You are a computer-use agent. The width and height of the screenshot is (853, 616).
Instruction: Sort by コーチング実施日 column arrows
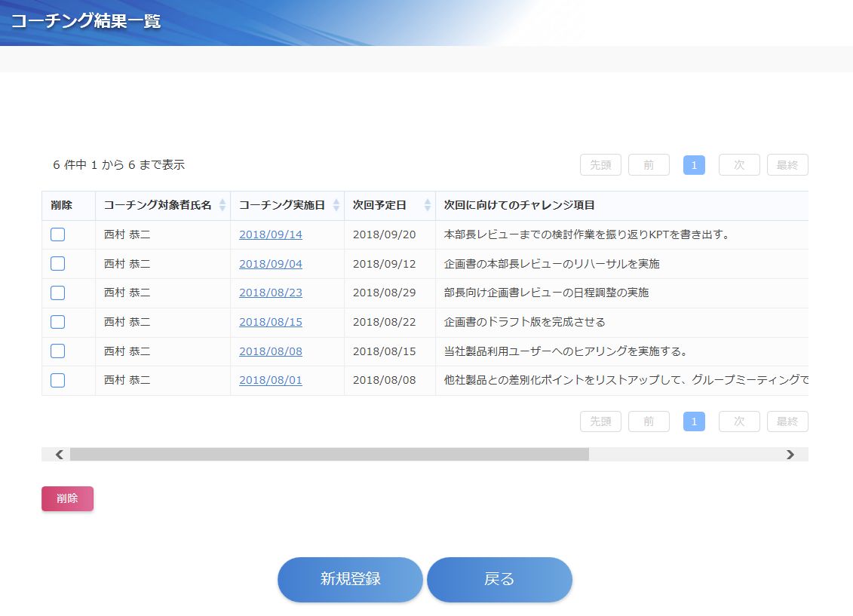click(x=336, y=205)
